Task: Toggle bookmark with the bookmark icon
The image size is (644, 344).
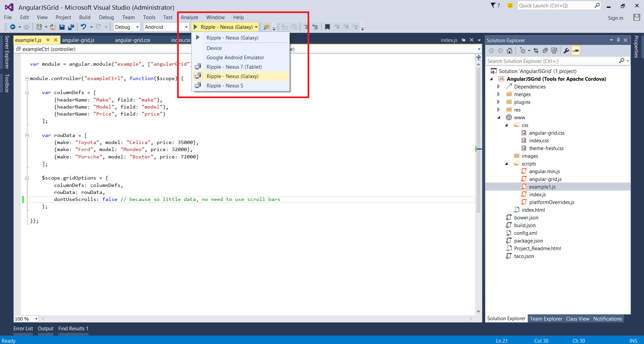Action: (x=327, y=27)
